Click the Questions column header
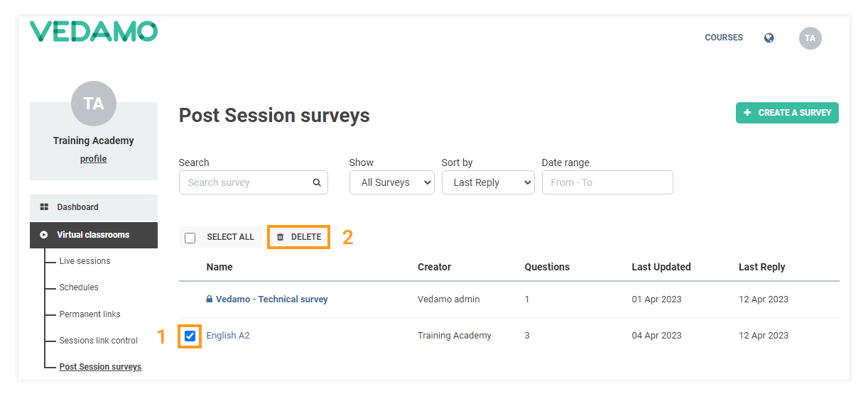 (547, 268)
